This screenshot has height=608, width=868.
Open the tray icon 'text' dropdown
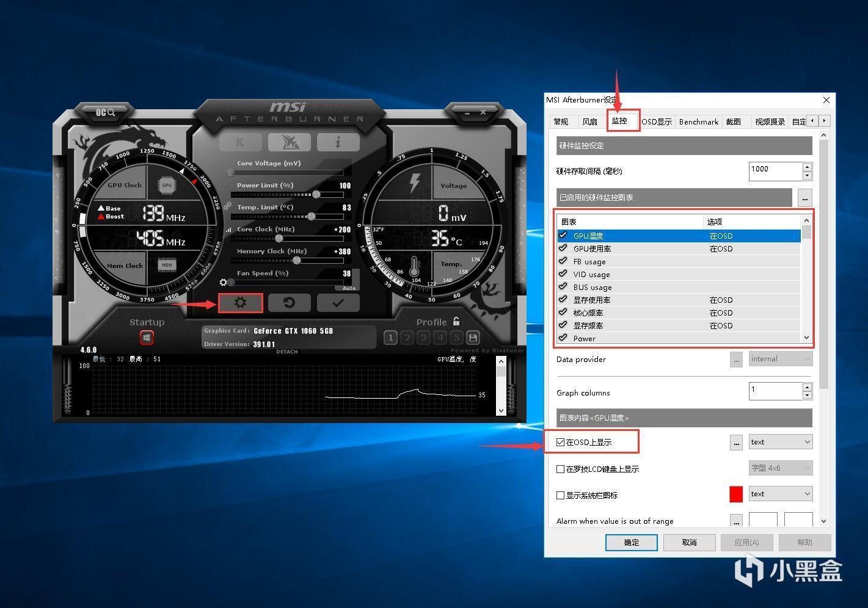781,493
